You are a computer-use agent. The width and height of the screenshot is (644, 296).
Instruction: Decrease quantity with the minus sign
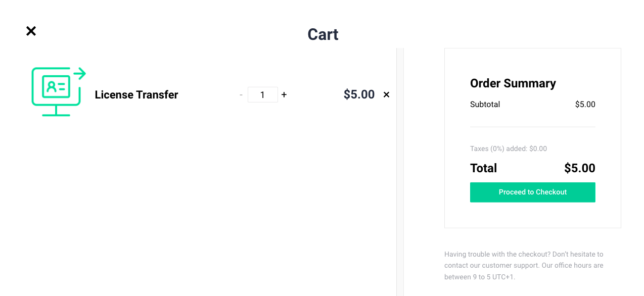pos(241,94)
